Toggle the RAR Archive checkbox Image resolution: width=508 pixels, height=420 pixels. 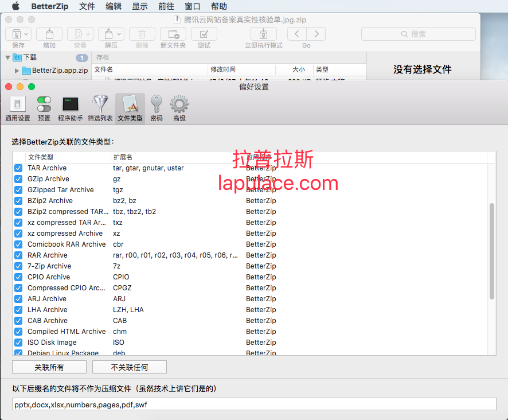[18, 255]
